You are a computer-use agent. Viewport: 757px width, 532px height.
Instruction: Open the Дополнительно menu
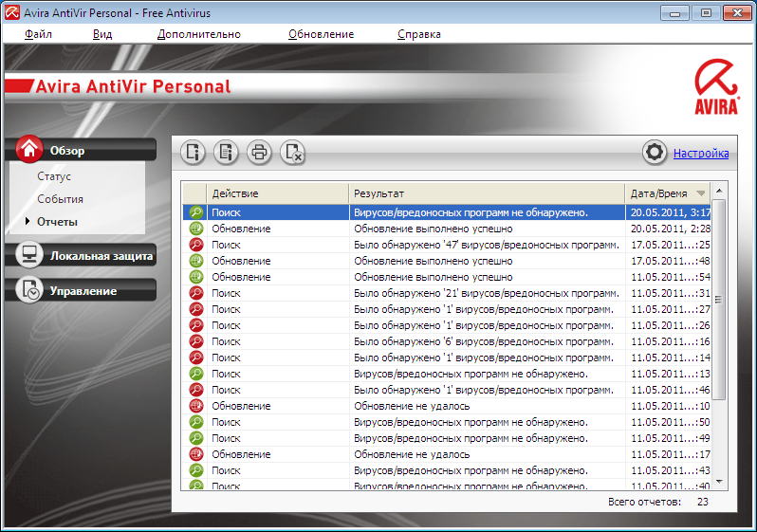pyautogui.click(x=199, y=34)
